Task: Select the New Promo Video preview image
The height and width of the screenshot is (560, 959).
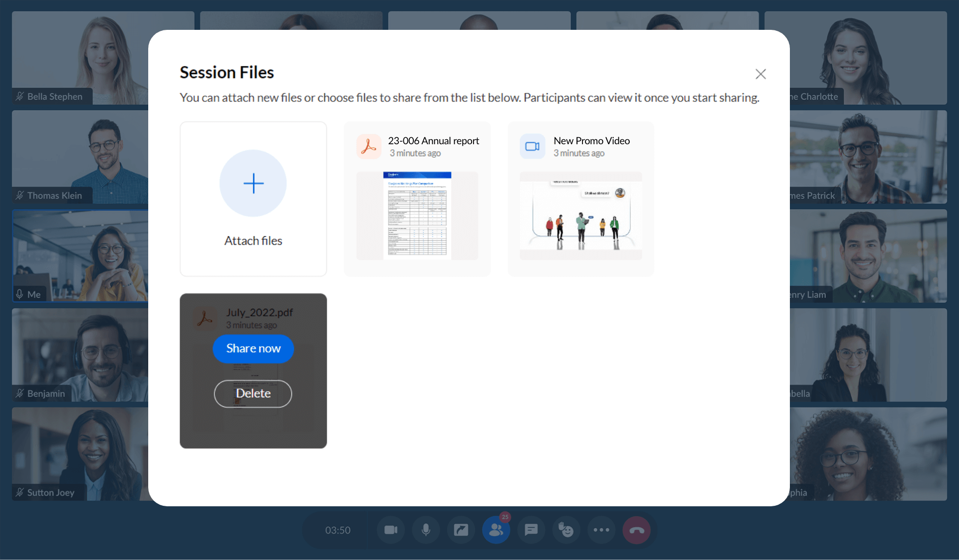Action: click(580, 216)
